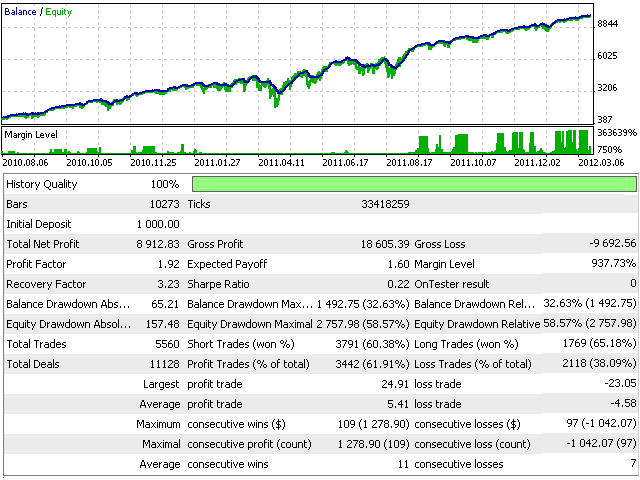Select Initial Deposit value 1 000.00
Image resolution: width=640 pixels, height=480 pixels.
coord(158,224)
